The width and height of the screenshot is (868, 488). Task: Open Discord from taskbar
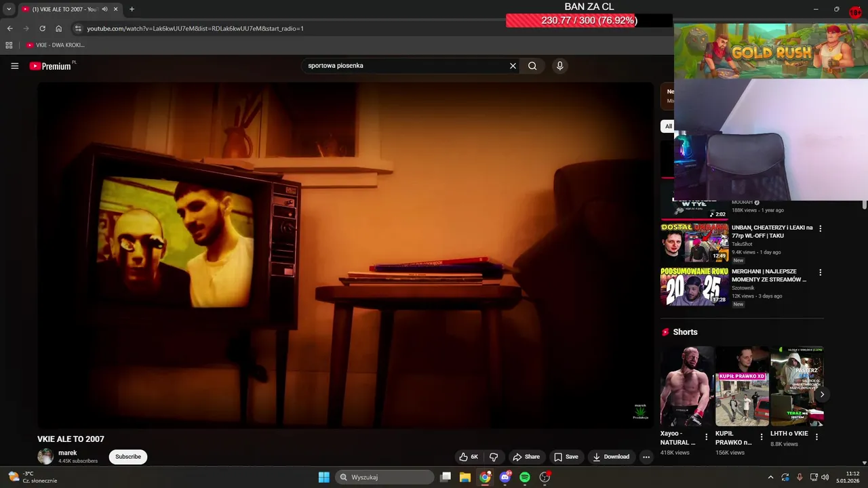(505, 477)
